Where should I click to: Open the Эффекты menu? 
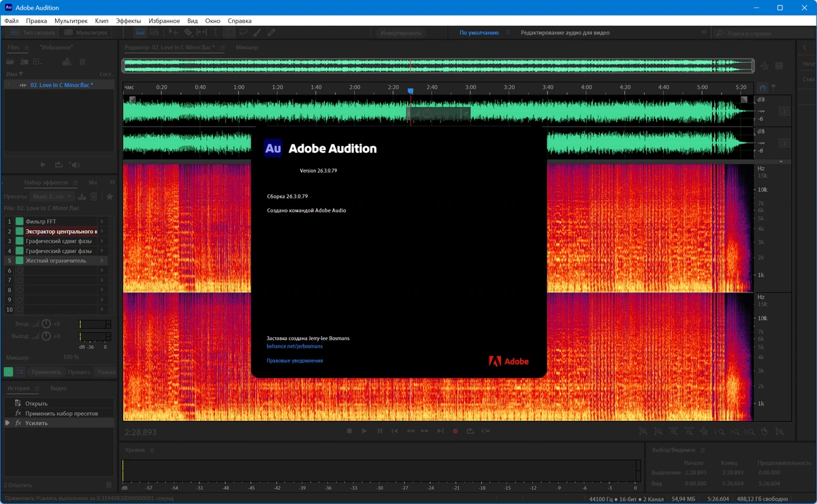click(129, 21)
